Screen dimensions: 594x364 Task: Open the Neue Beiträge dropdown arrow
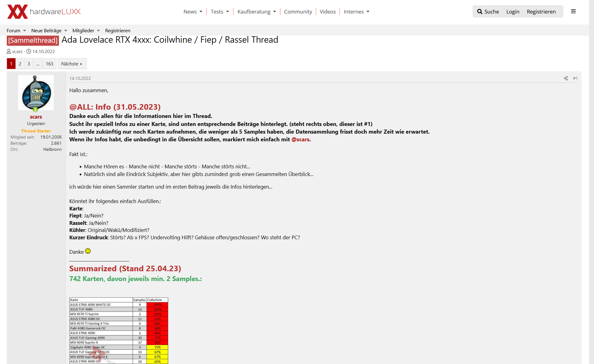66,31
